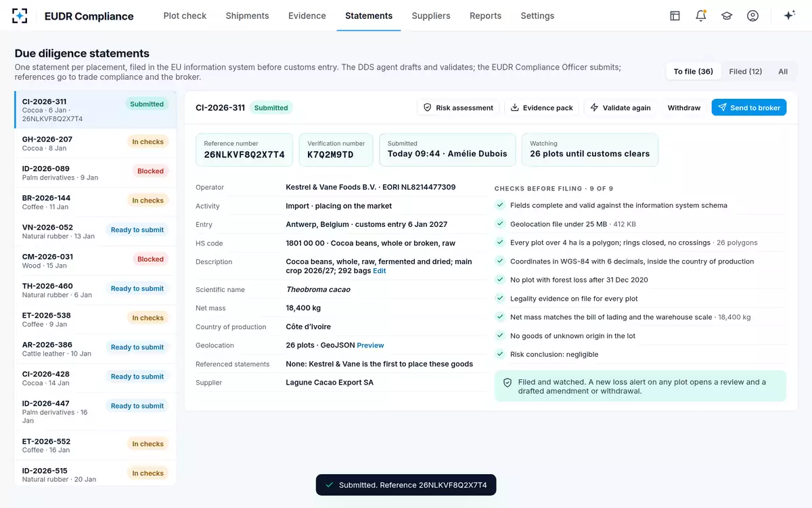Preview the GeoJSON geolocation file
The height and width of the screenshot is (508, 812).
click(x=370, y=345)
